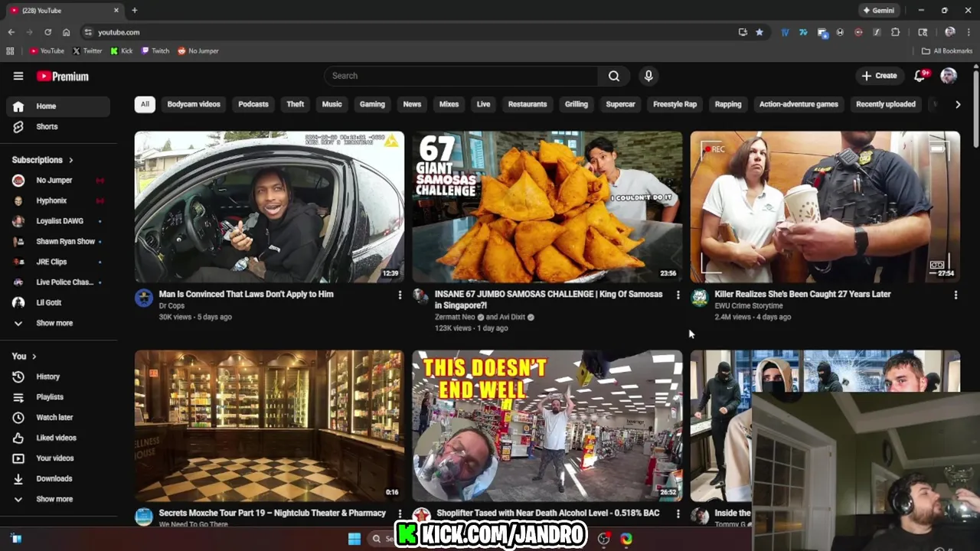Select the Podcasts chip
980x551 pixels.
[253, 104]
